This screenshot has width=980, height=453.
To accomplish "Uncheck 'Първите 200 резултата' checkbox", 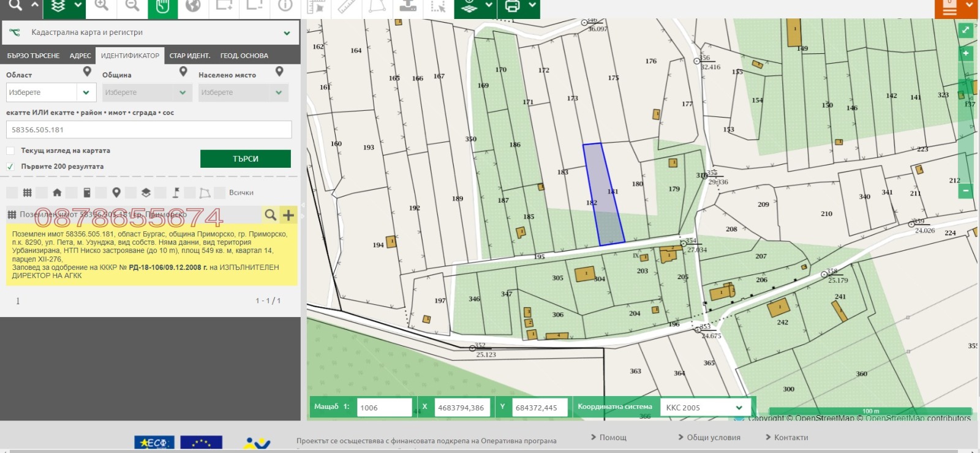I will pos(10,167).
